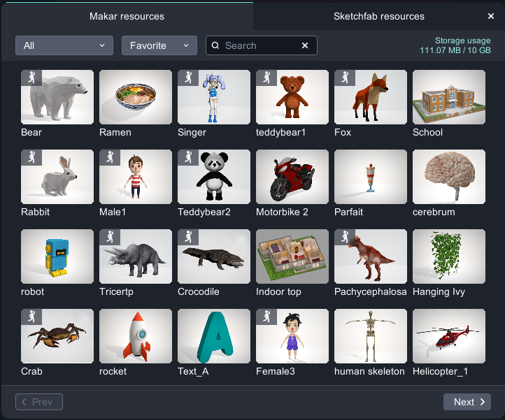This screenshot has height=420, width=505.
Task: Select the Ramen model thumbnail
Action: [x=136, y=97]
